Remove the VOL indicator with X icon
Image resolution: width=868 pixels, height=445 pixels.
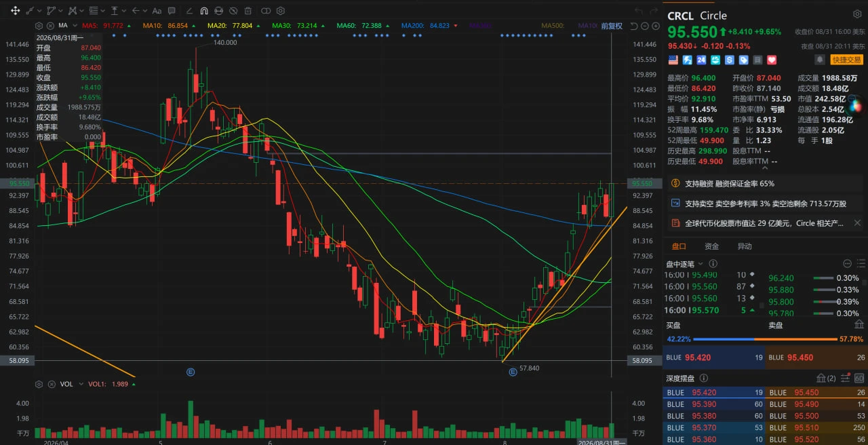pos(51,384)
